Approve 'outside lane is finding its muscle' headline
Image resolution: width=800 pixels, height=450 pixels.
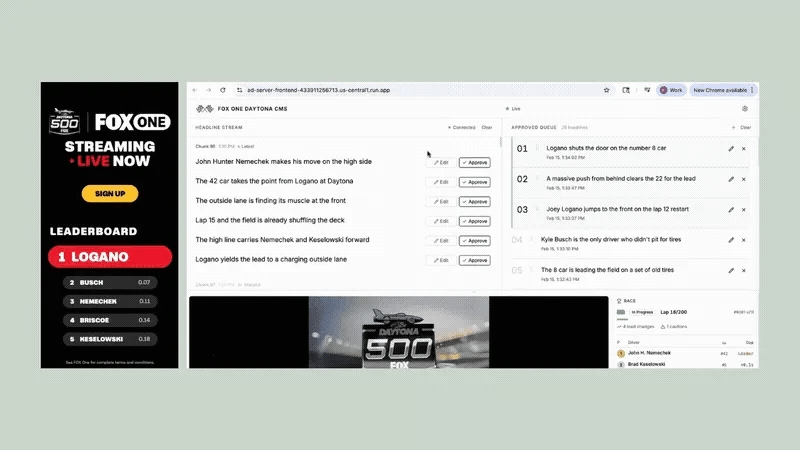tap(474, 202)
